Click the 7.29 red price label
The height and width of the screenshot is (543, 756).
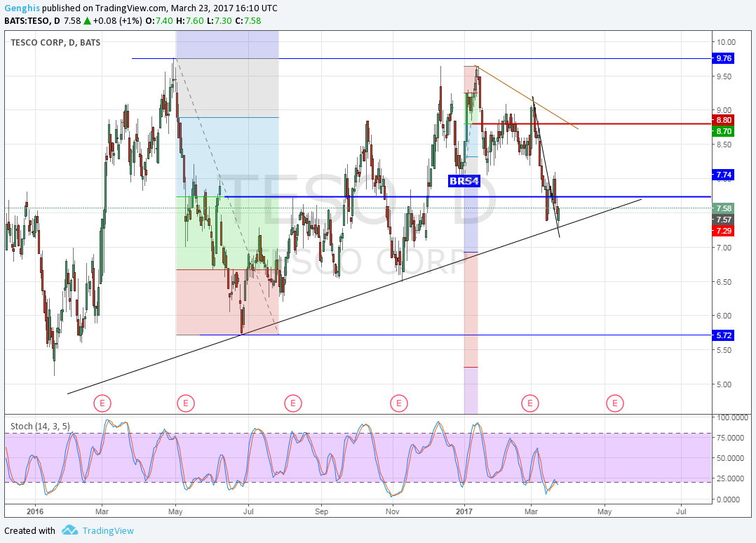pyautogui.click(x=723, y=231)
